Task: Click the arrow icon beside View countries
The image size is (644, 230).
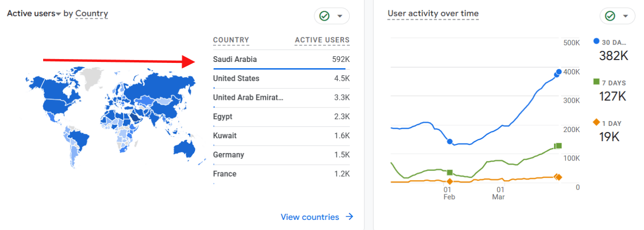Action: coord(349,217)
